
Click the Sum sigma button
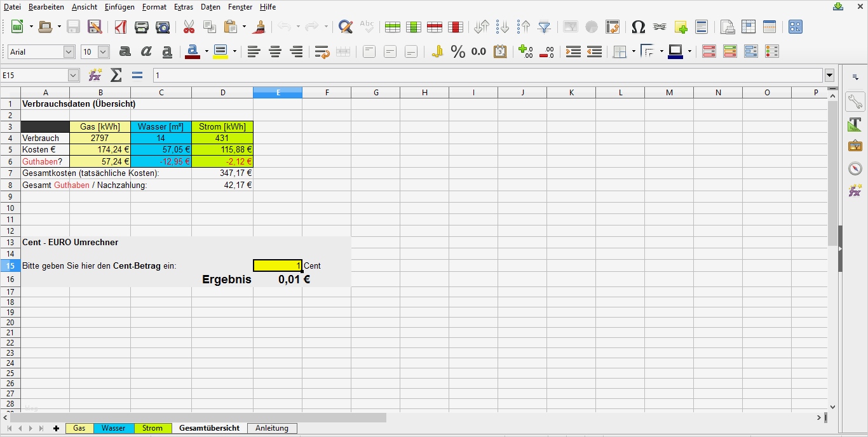click(116, 76)
